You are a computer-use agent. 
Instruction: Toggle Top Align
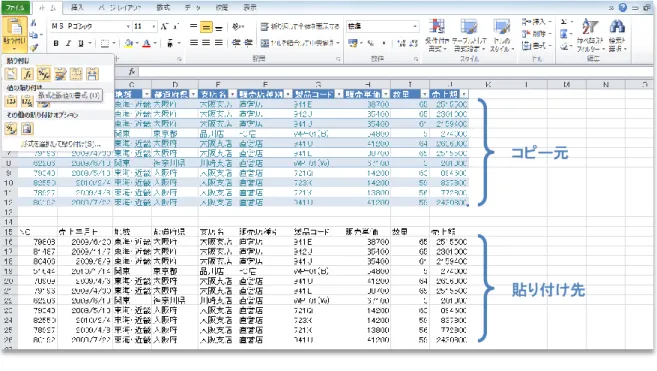point(194,27)
